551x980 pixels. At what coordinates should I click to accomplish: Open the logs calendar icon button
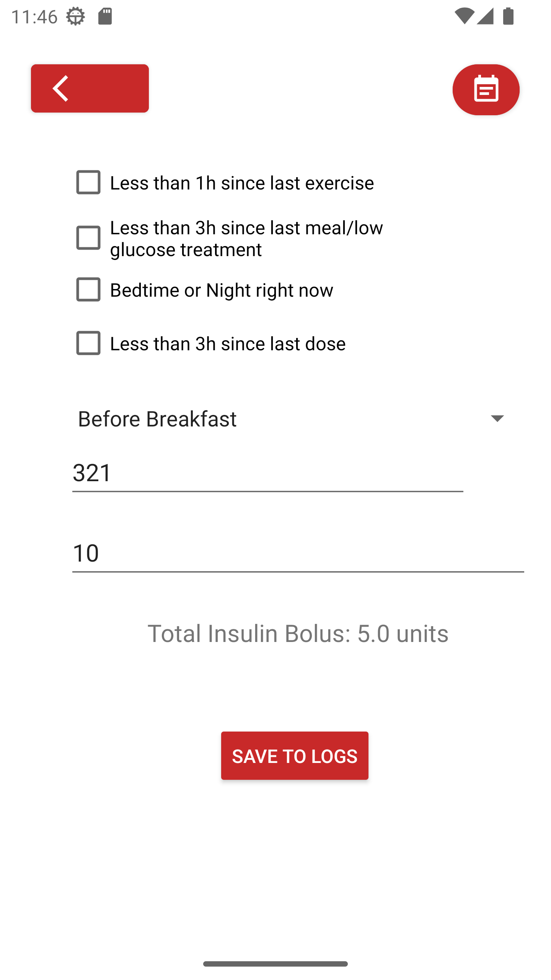tap(486, 90)
